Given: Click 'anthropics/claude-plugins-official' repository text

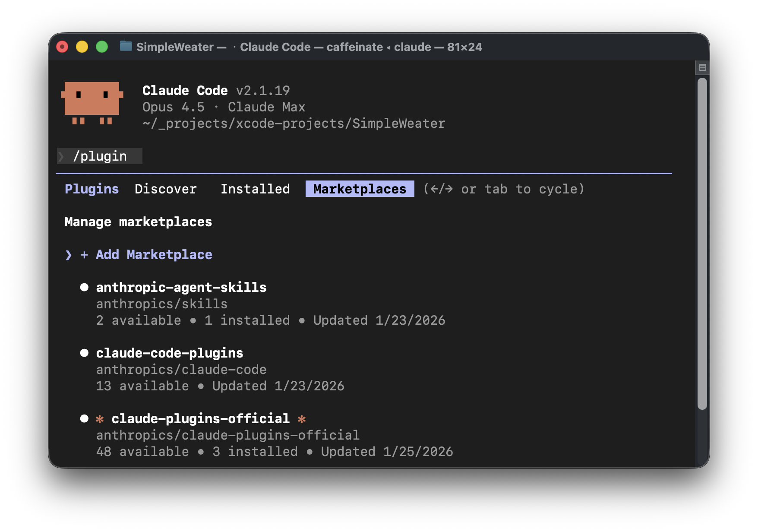Looking at the screenshot, I should tap(228, 435).
